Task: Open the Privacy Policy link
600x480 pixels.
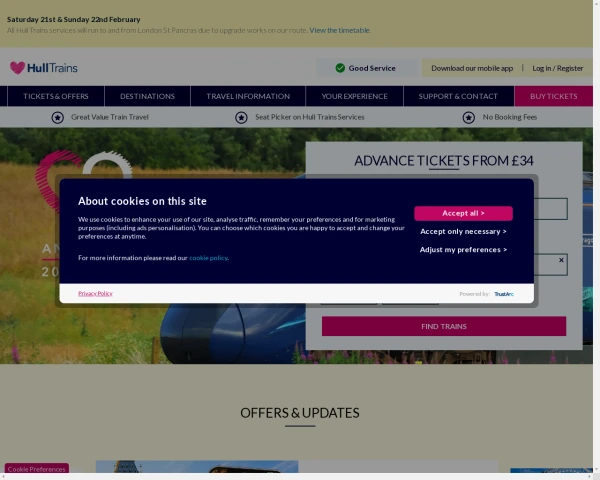Action: pos(95,294)
